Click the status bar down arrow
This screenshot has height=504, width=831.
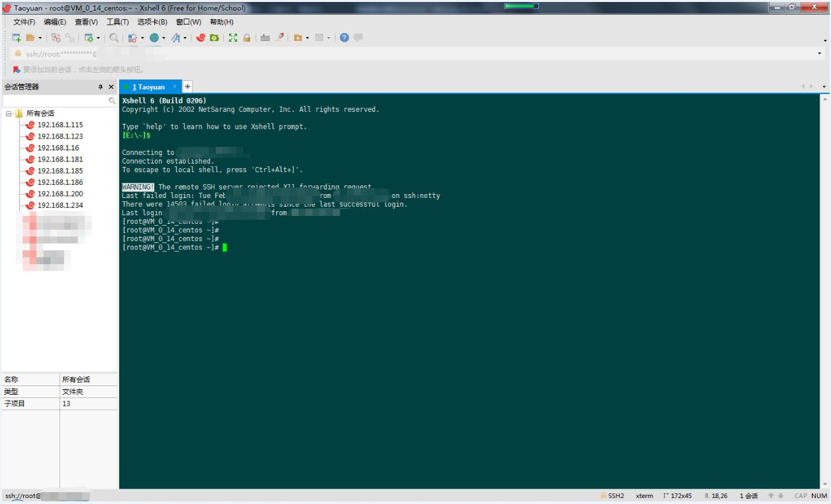click(x=781, y=495)
